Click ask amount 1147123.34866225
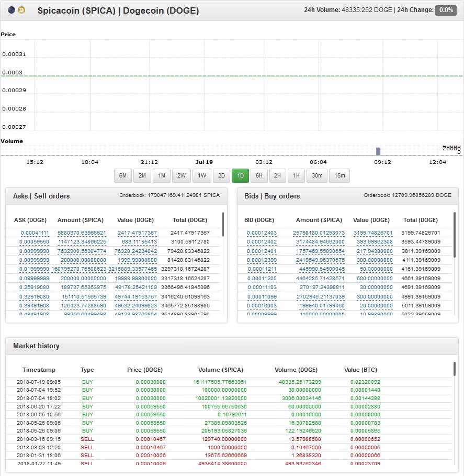Image resolution: width=464 pixels, height=476 pixels. pos(82,242)
